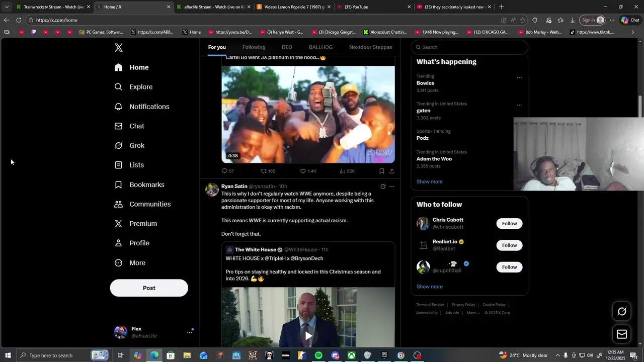Image resolution: width=644 pixels, height=362 pixels.
Task: Open the Xbox app in taskbar
Action: (352, 355)
